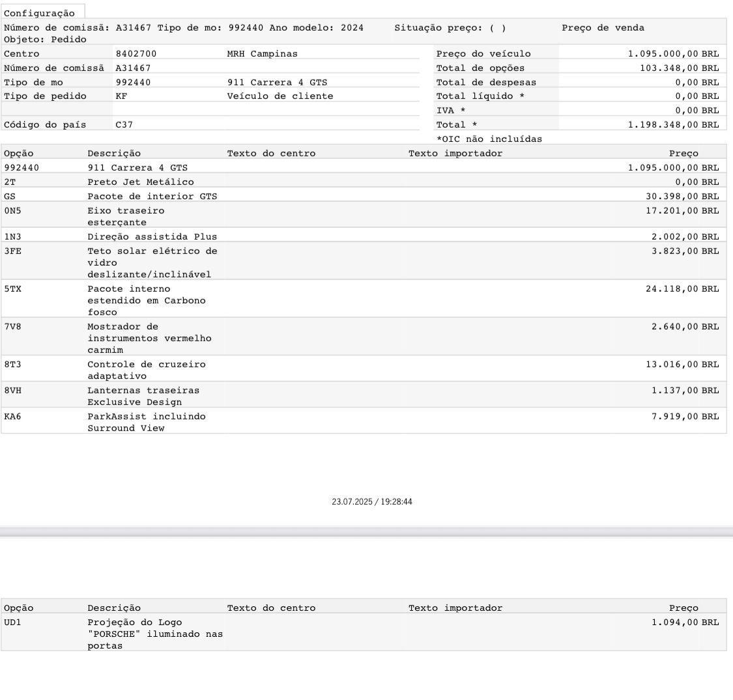The width and height of the screenshot is (733, 700).
Task: Select the 'Total líquido *' label
Action: (x=480, y=96)
